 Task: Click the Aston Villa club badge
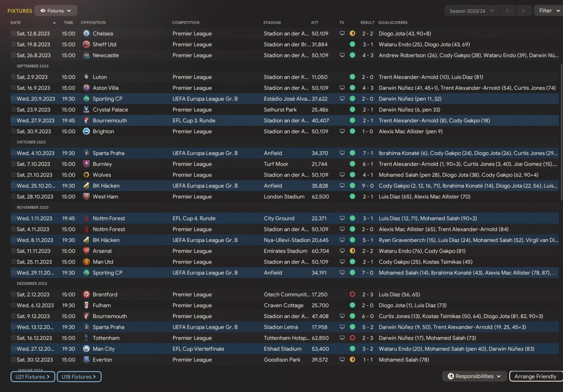(x=86, y=88)
